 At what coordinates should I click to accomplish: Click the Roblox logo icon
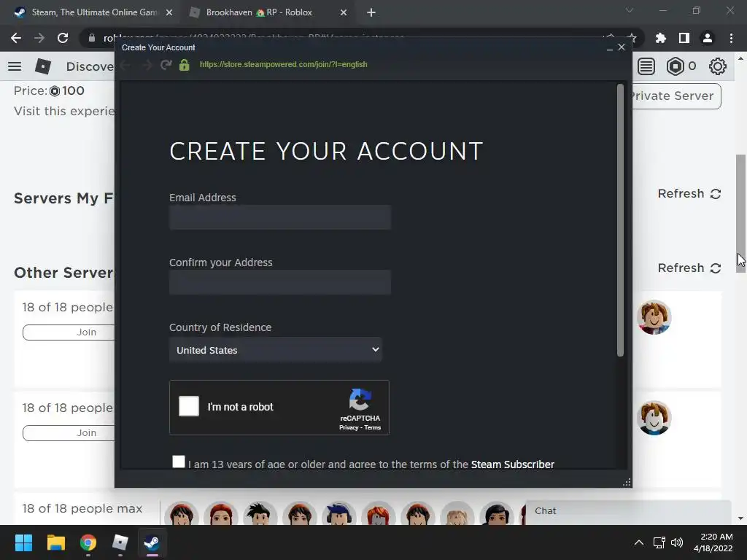43,66
